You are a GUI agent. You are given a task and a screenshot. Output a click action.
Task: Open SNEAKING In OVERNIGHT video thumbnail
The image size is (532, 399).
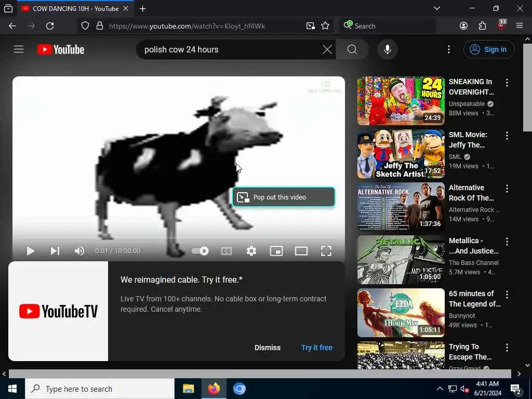click(x=401, y=101)
